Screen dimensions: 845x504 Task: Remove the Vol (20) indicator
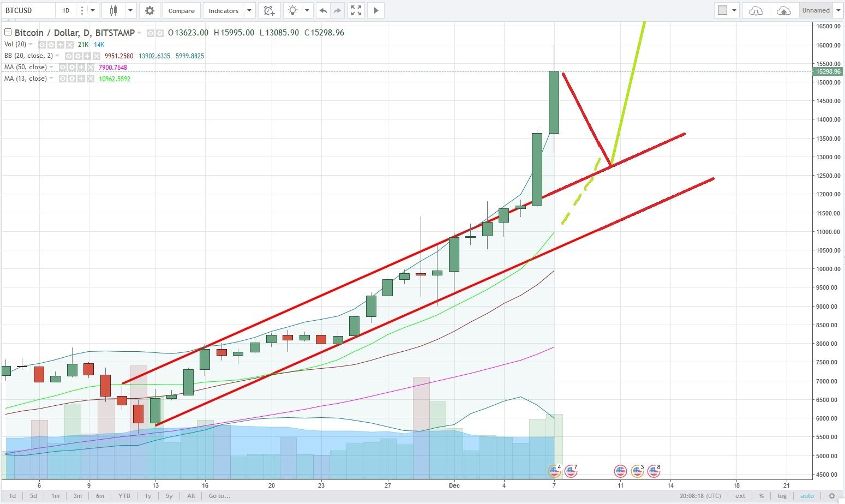pyautogui.click(x=69, y=44)
